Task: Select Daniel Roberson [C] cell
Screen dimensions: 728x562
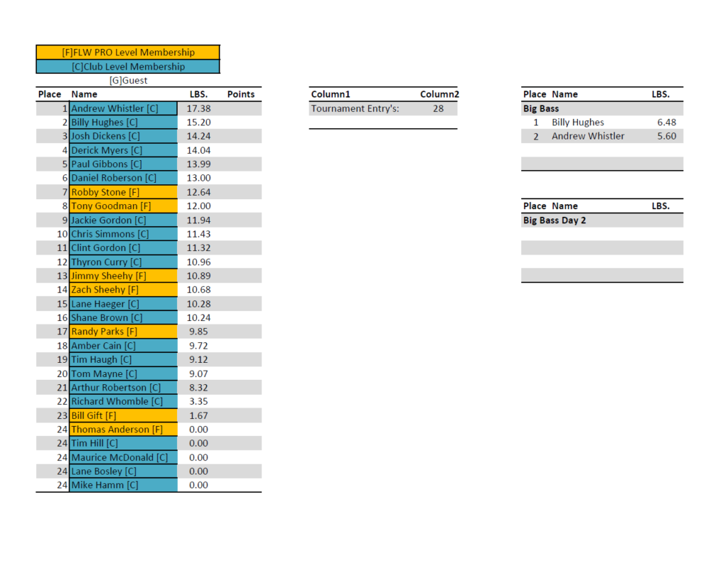Action: tap(123, 178)
